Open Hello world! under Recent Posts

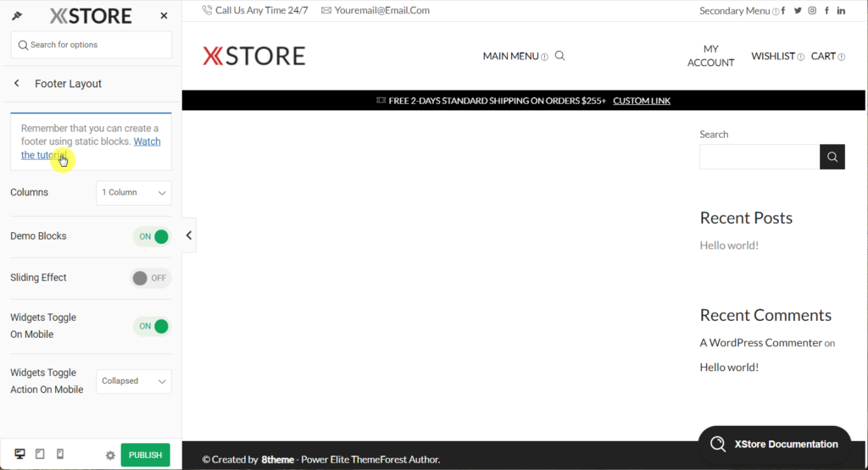point(729,246)
